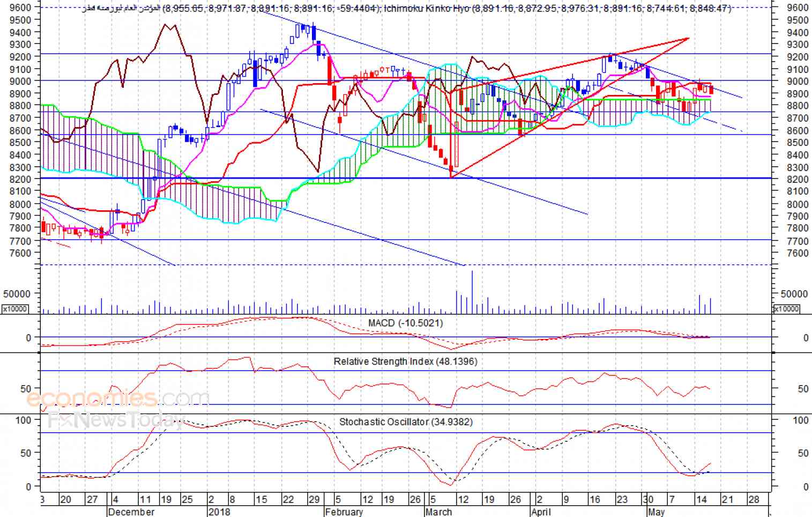The image size is (812, 517).
Task: Click the date label 29 on time axis
Action: click(314, 499)
